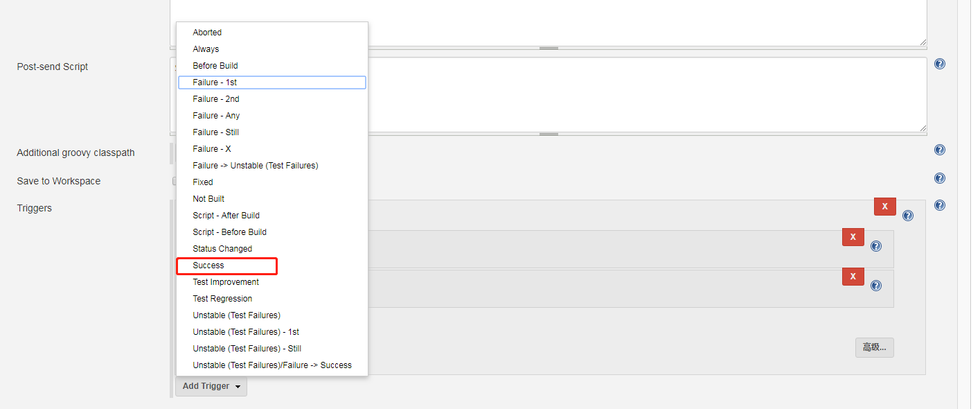This screenshot has height=409, width=980.
Task: Select Failure - 1st trigger
Action: pyautogui.click(x=215, y=82)
